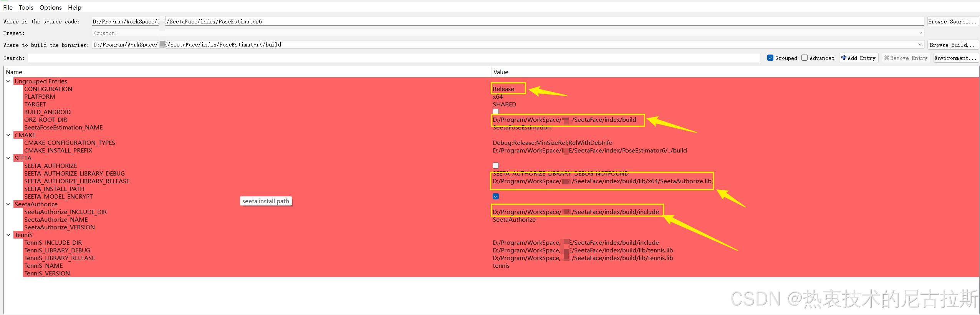Select the TenniS_LIBRARY_RELEASE entry

(x=60, y=258)
